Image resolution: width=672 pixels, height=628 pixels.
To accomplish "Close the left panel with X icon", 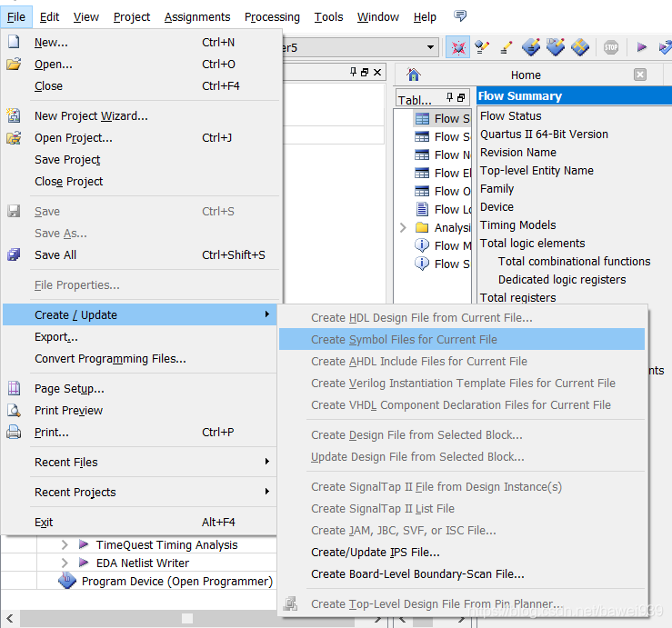I will pyautogui.click(x=377, y=72).
